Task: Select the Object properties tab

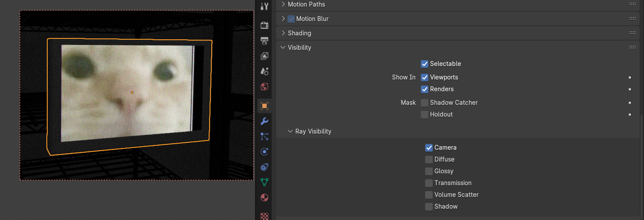Action: coord(264,106)
